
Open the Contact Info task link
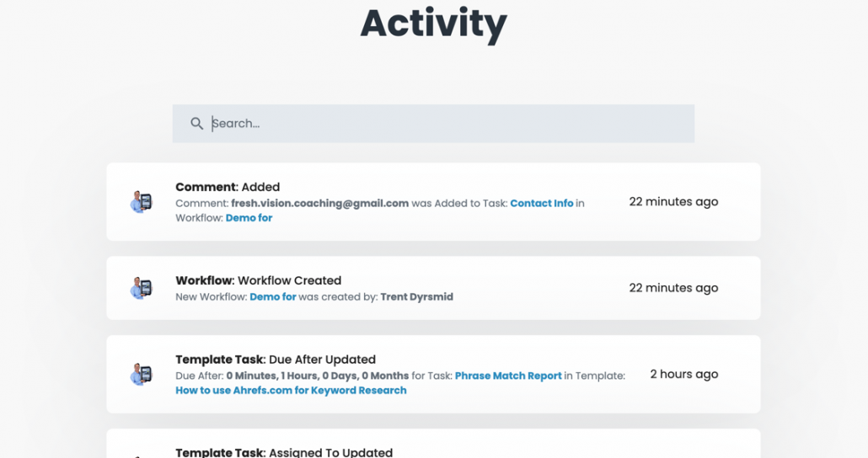click(x=541, y=203)
